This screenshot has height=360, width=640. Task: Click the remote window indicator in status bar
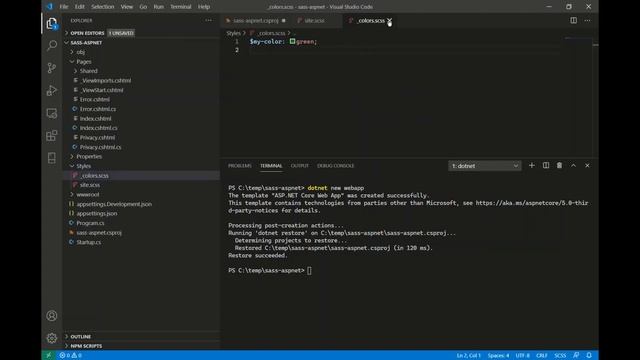[x=49, y=355]
